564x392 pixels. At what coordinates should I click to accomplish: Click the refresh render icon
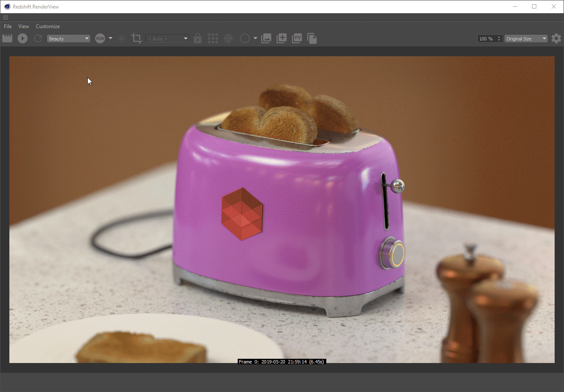pyautogui.click(x=38, y=38)
